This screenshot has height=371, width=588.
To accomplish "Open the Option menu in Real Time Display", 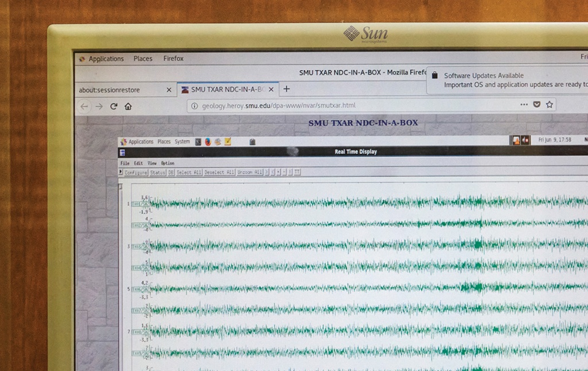I will (x=167, y=163).
